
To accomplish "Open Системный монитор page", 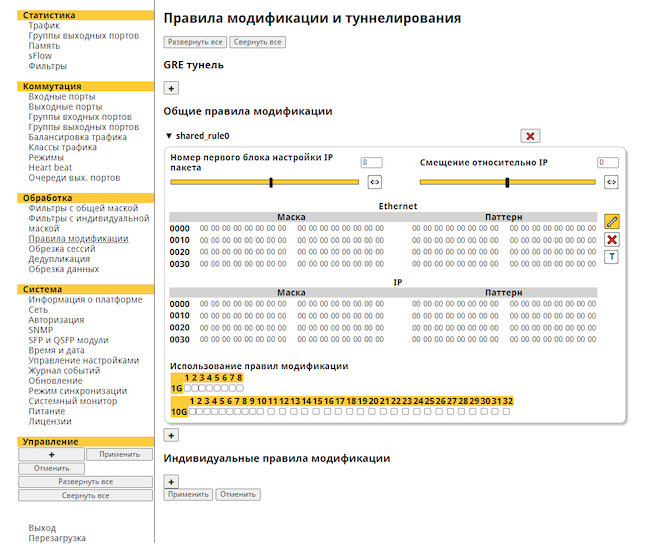I will point(73,401).
